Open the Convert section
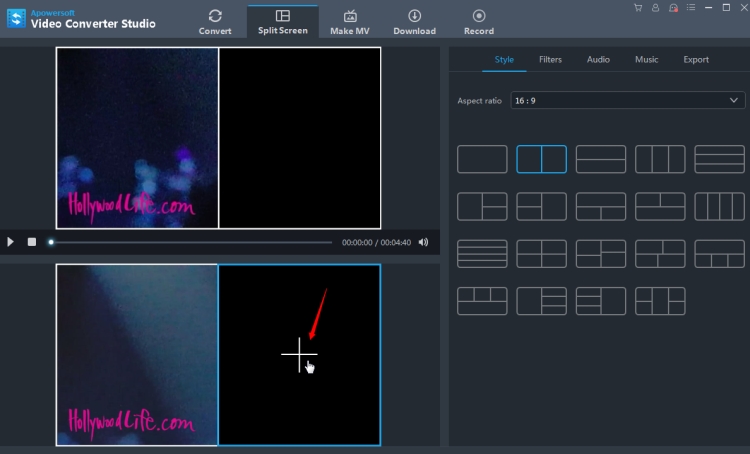 [x=215, y=22]
